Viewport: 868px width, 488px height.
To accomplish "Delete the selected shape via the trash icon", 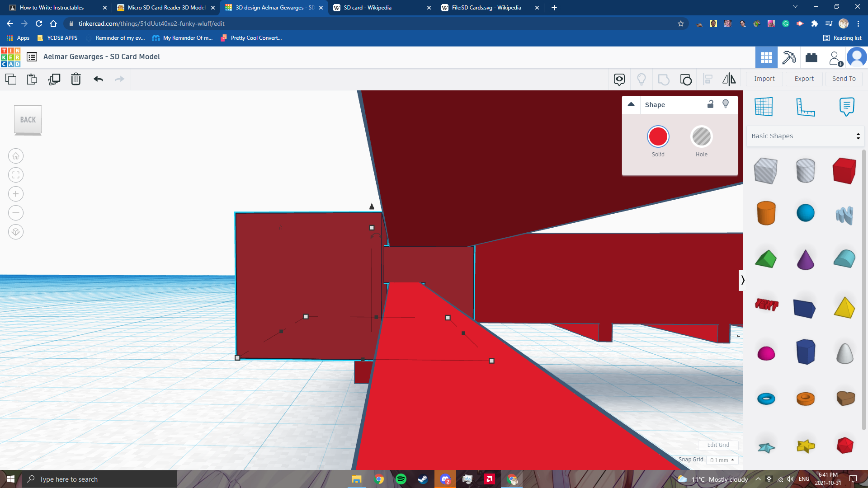I will coord(76,80).
